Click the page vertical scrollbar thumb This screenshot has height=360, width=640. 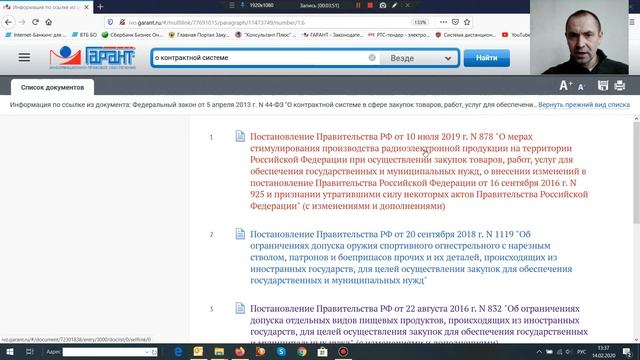tap(636, 172)
